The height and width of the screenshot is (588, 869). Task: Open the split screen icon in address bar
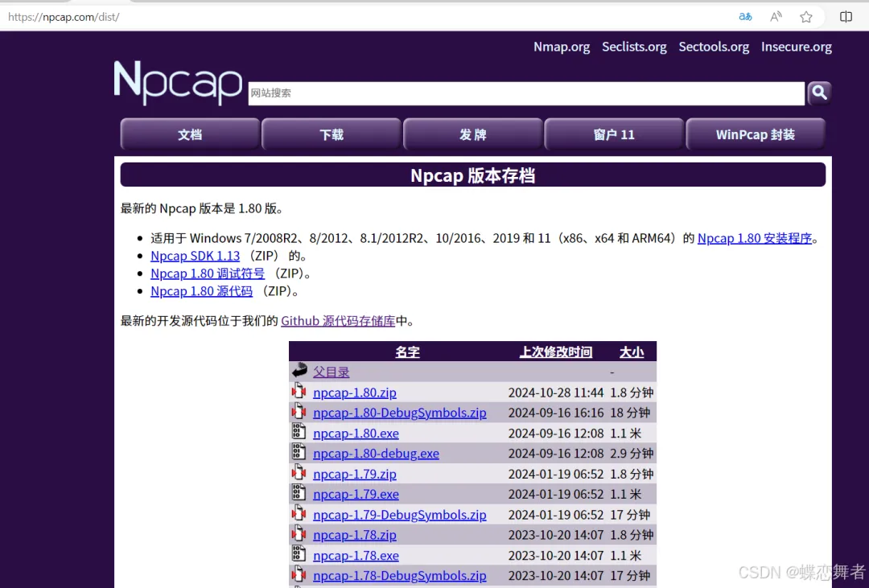click(x=846, y=17)
